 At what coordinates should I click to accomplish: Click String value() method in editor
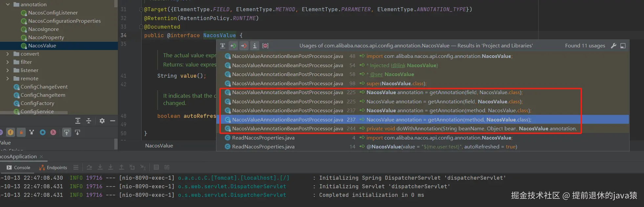pyautogui.click(x=182, y=76)
